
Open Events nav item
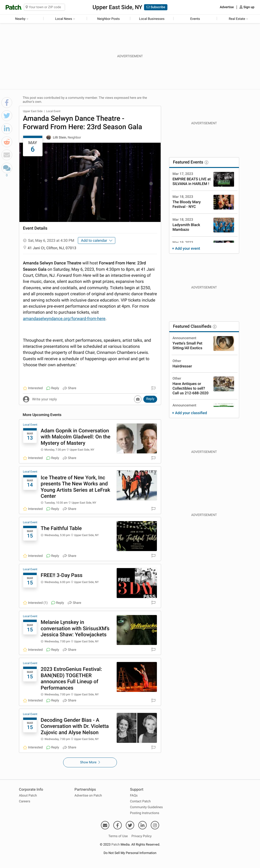(195, 19)
